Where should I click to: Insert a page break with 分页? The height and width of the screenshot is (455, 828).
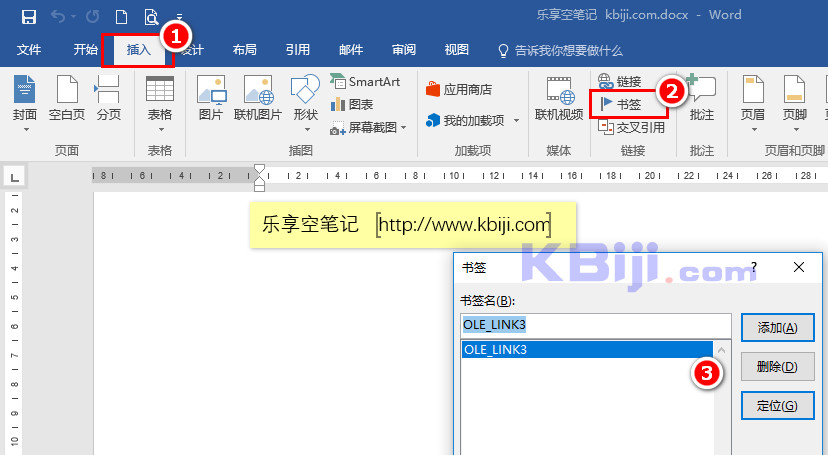(109, 99)
